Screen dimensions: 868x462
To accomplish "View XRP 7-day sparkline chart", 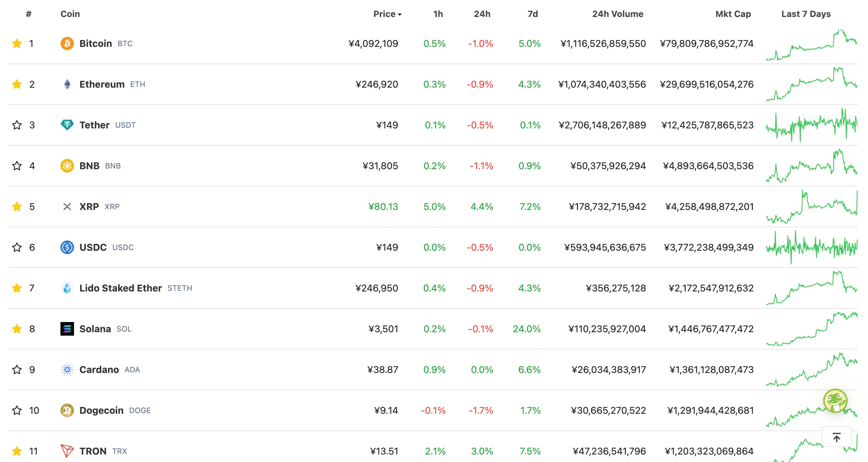I will [x=812, y=207].
